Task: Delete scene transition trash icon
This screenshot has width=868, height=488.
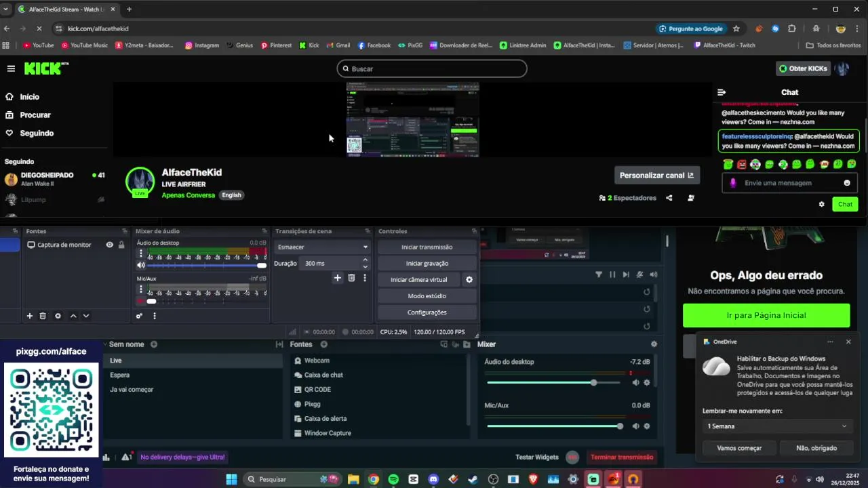Action: coord(351,278)
